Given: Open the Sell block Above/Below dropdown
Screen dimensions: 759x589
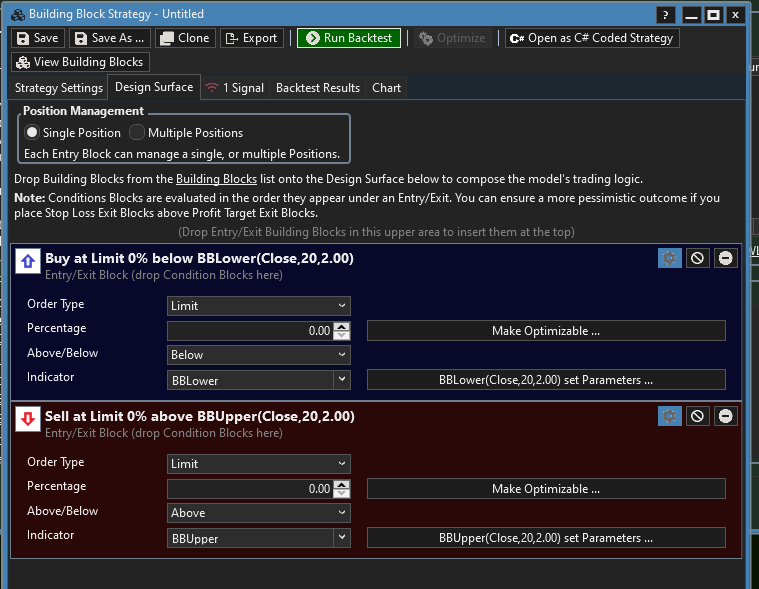Looking at the screenshot, I should pos(258,513).
